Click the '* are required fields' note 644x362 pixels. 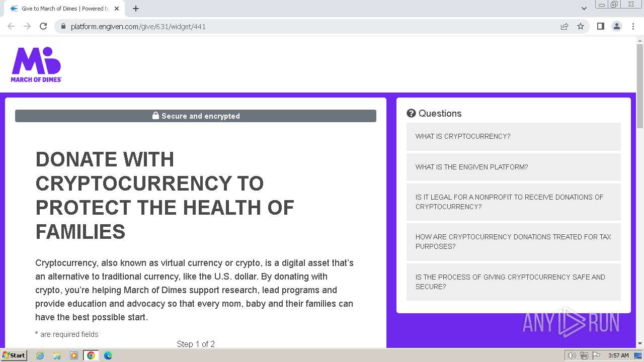67,334
